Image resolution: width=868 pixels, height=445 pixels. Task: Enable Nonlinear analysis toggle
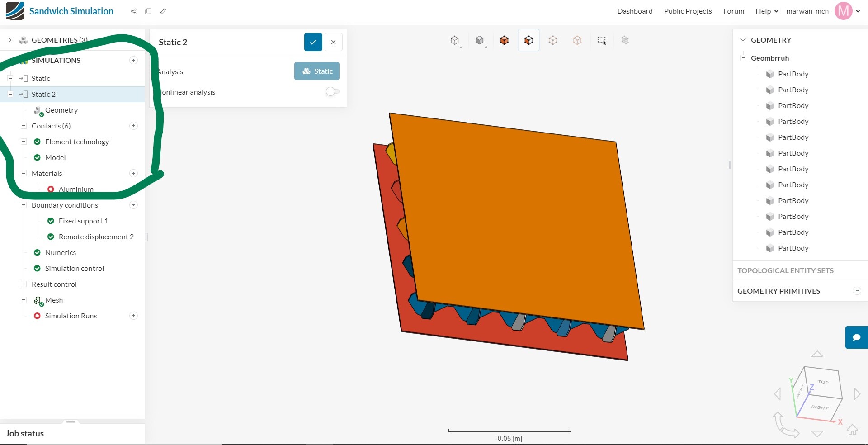tap(331, 91)
